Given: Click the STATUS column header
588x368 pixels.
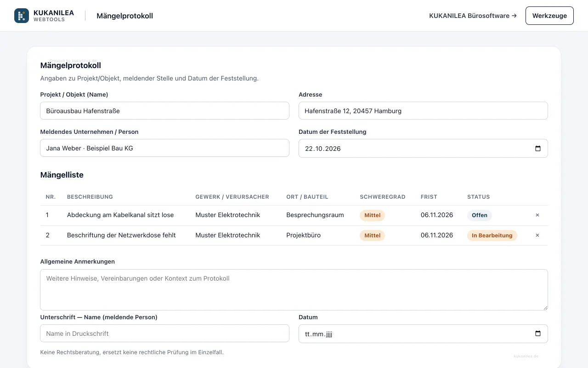Looking at the screenshot, I should point(479,197).
